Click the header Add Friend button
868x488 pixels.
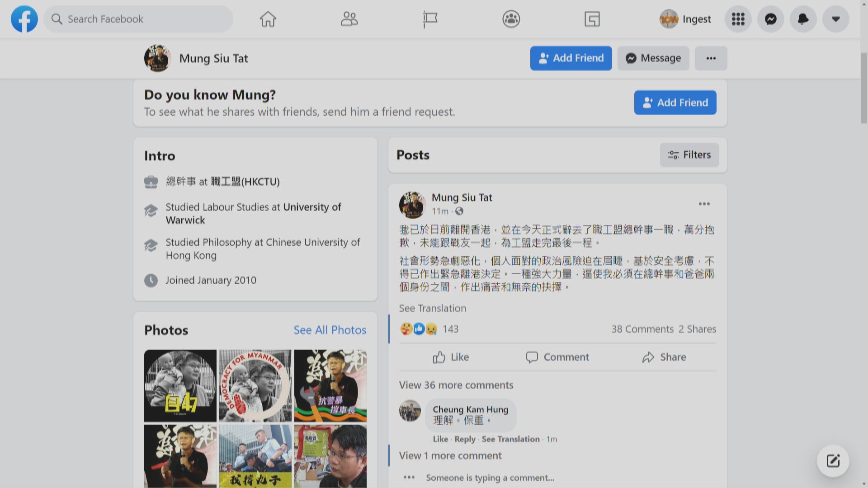point(571,58)
